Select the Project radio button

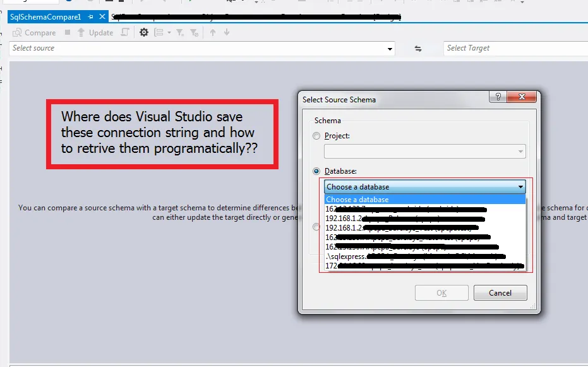316,136
